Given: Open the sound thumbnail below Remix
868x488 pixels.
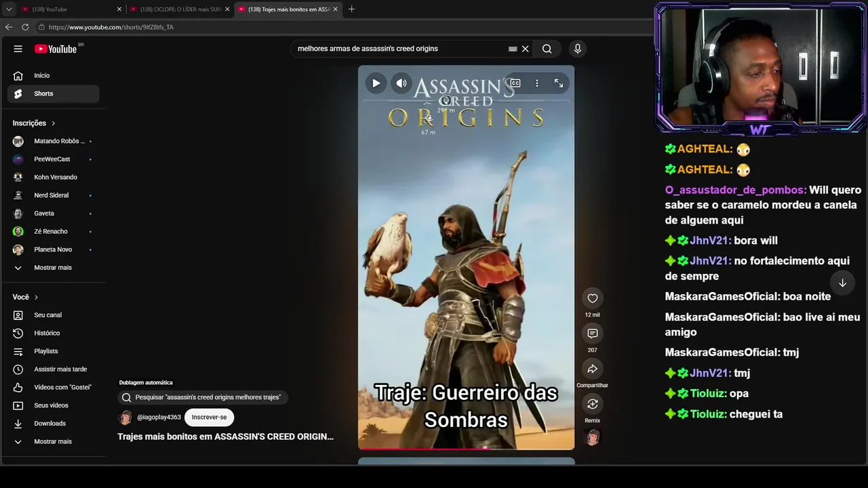Looking at the screenshot, I should pyautogui.click(x=593, y=437).
